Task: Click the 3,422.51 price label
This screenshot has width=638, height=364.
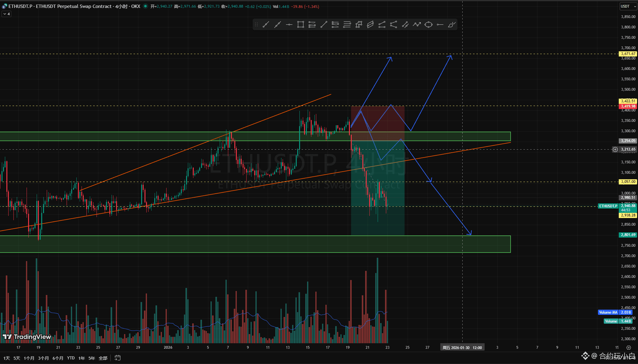Action: [628, 101]
